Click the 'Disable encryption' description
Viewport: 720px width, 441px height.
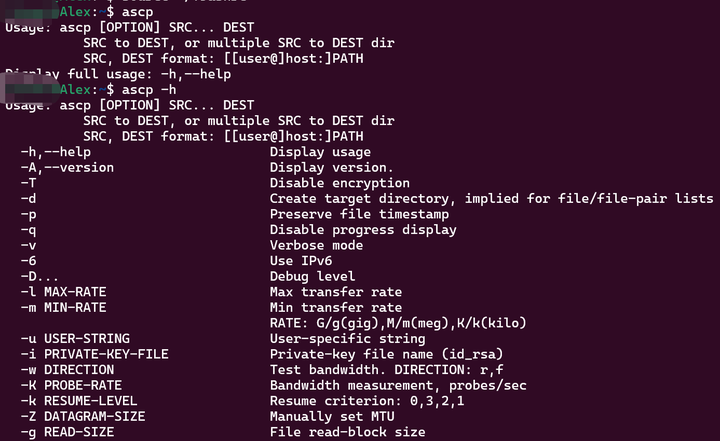coord(340,183)
